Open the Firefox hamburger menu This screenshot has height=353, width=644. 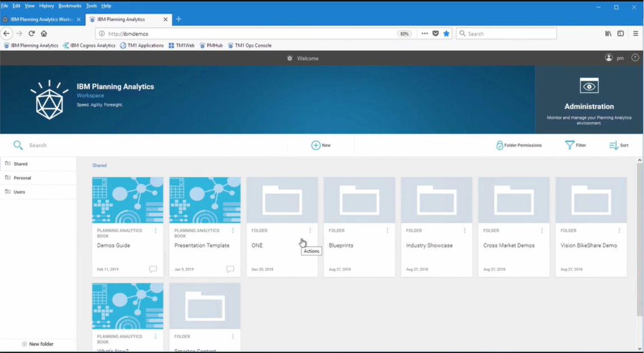(x=636, y=34)
